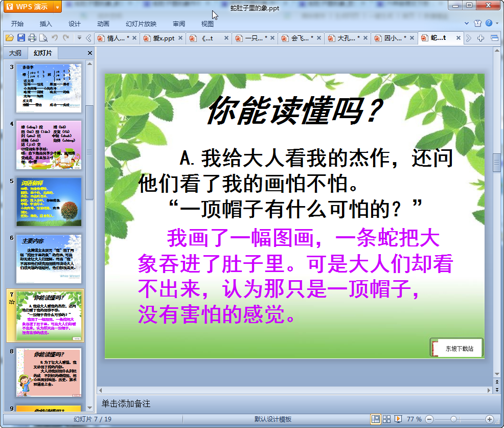Close the 蛇...t document tab
The height and width of the screenshot is (428, 504).
459,38
